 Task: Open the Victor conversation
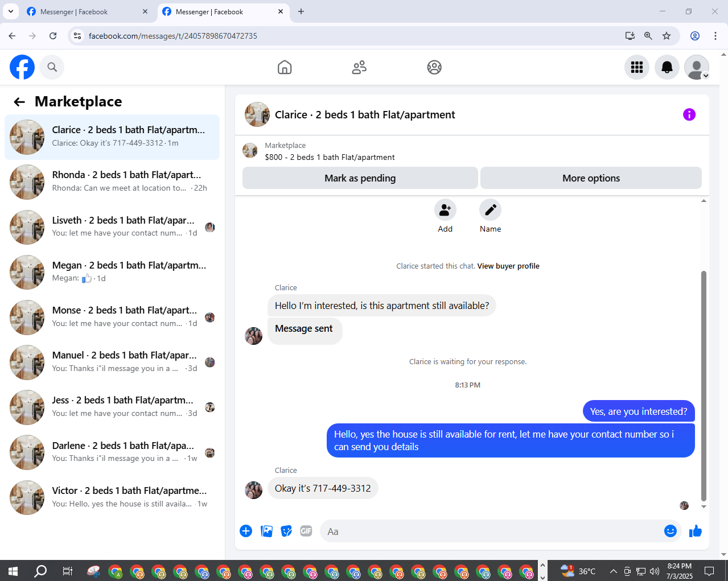(112, 497)
